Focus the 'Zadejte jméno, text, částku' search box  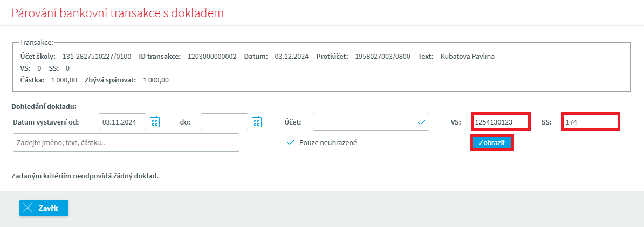coord(126,142)
